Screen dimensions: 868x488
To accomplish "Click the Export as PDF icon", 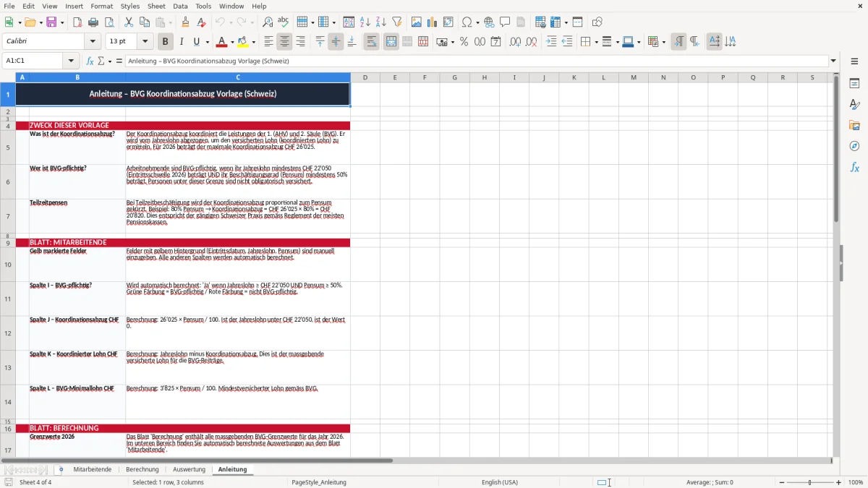I will click(77, 22).
